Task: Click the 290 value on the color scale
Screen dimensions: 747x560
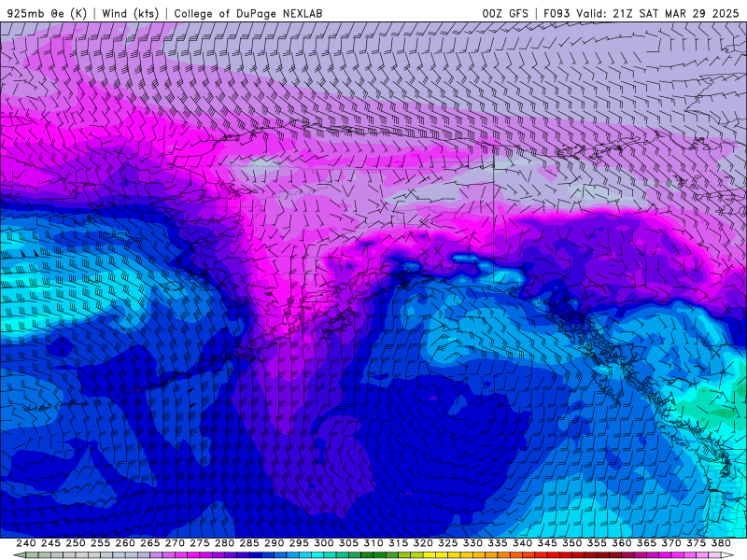Action: coord(274,543)
